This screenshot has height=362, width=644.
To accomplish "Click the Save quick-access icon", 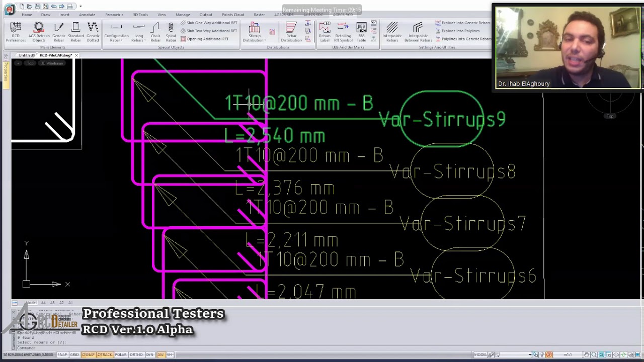I will click(37, 7).
